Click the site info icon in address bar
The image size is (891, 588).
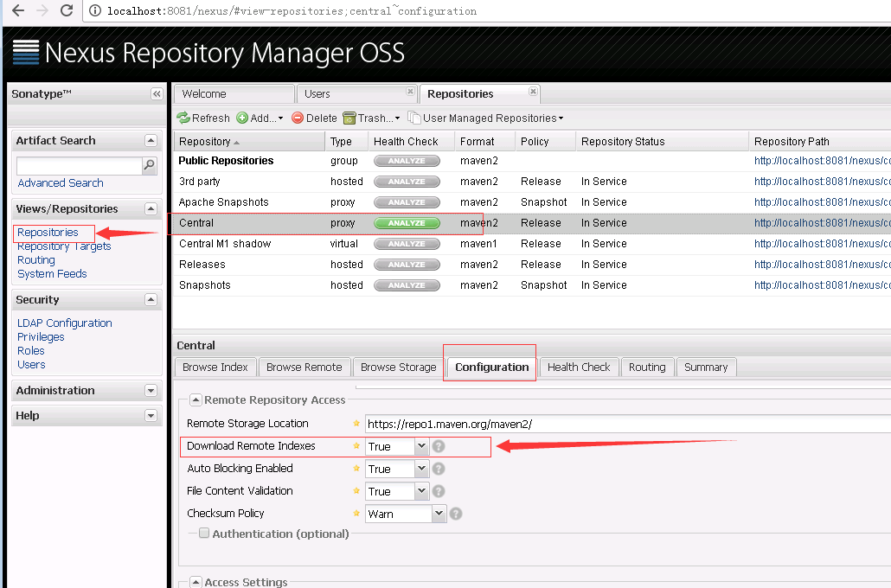click(95, 10)
